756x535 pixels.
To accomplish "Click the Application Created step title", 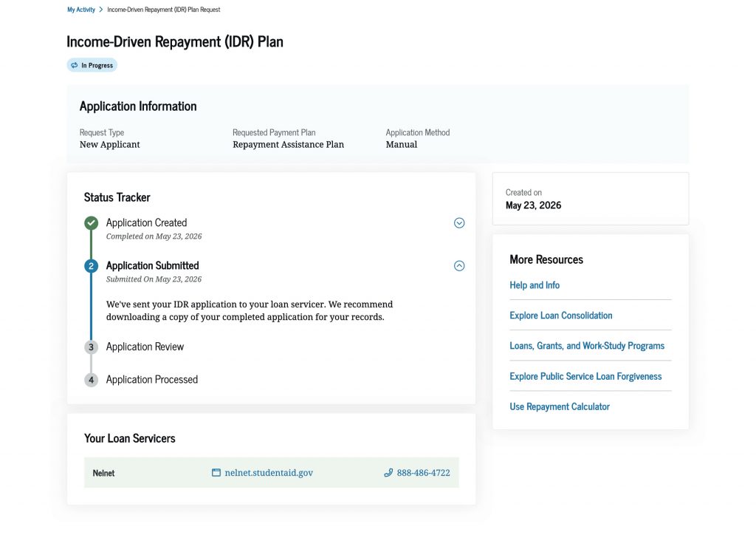I will click(x=147, y=223).
